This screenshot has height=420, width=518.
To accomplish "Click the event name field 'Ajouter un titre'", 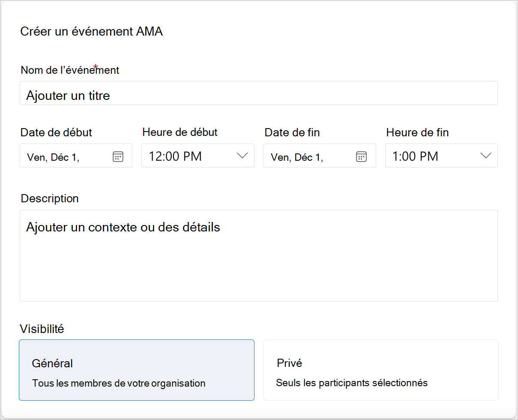I will point(259,93).
